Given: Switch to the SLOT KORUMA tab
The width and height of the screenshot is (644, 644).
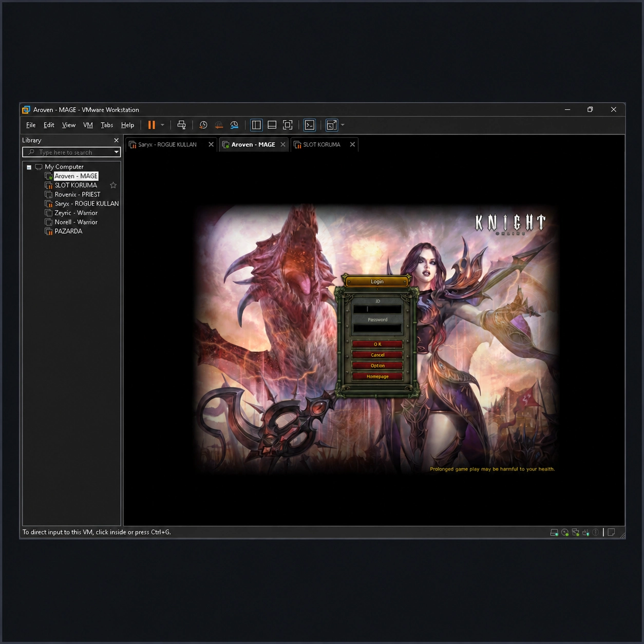Looking at the screenshot, I should [x=321, y=145].
